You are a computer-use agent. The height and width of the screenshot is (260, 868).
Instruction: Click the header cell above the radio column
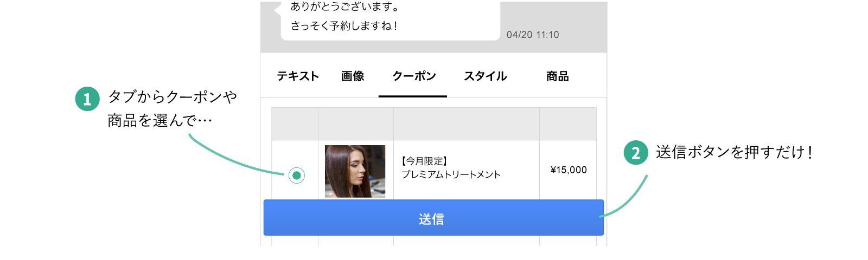click(x=295, y=124)
